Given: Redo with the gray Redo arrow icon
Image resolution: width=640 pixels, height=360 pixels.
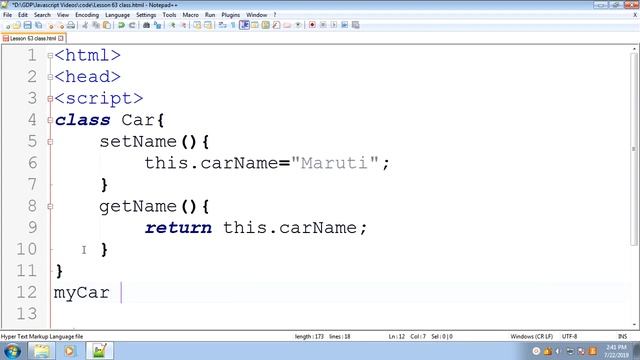Looking at the screenshot, I should (x=132, y=25).
